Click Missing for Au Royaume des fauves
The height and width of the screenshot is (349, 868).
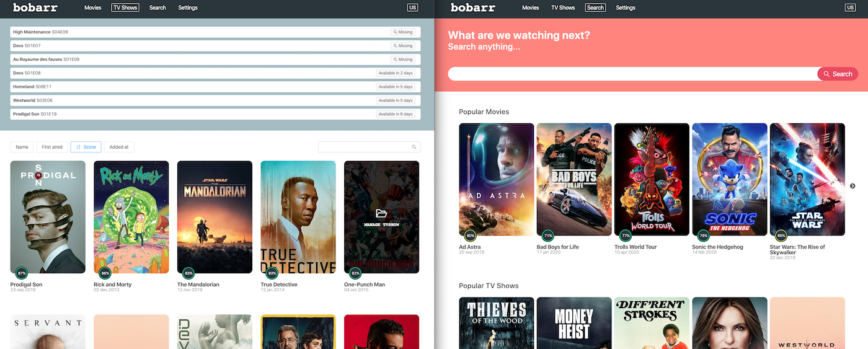tap(403, 60)
